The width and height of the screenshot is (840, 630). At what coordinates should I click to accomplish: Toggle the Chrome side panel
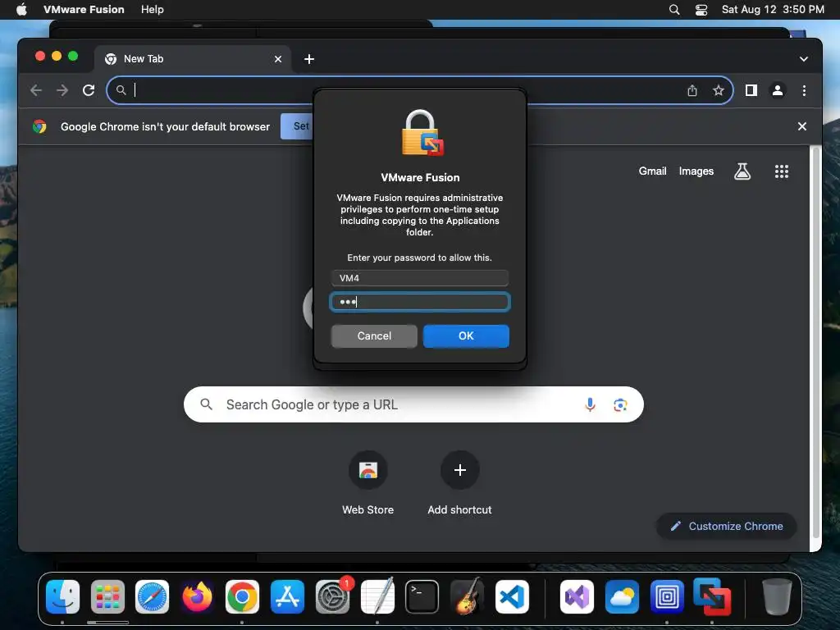[751, 90]
